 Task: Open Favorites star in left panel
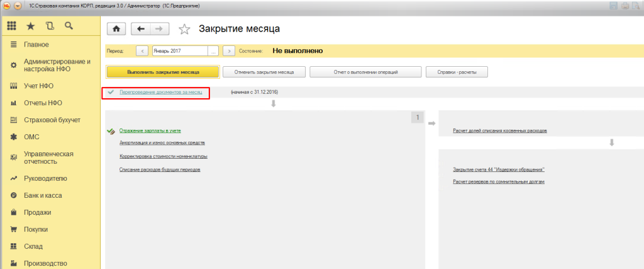pyautogui.click(x=30, y=26)
